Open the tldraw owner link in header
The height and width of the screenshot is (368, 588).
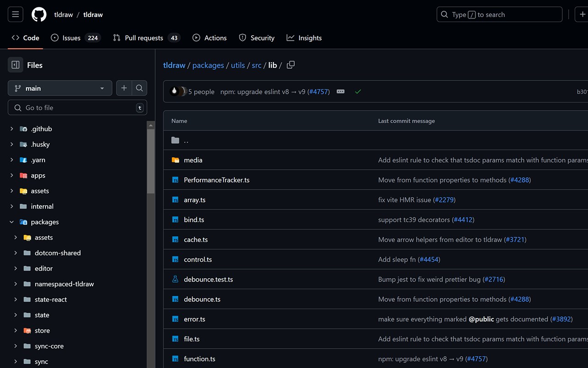click(x=63, y=15)
